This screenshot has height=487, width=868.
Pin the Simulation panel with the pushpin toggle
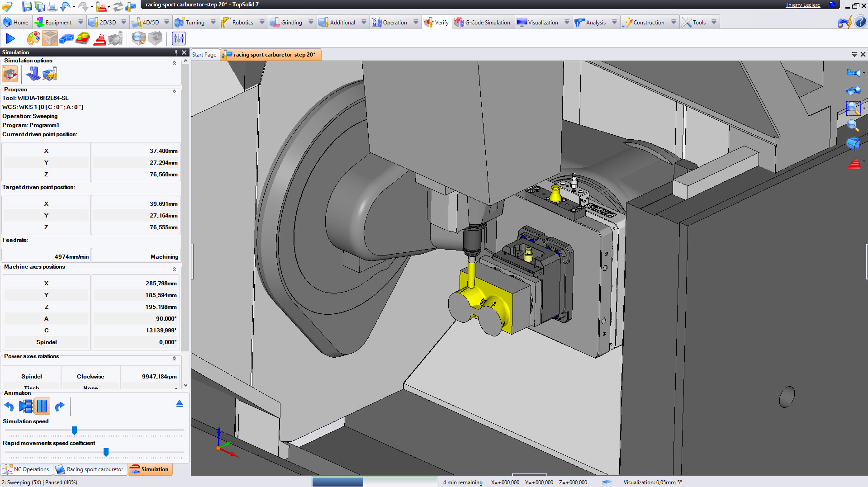[x=176, y=52]
